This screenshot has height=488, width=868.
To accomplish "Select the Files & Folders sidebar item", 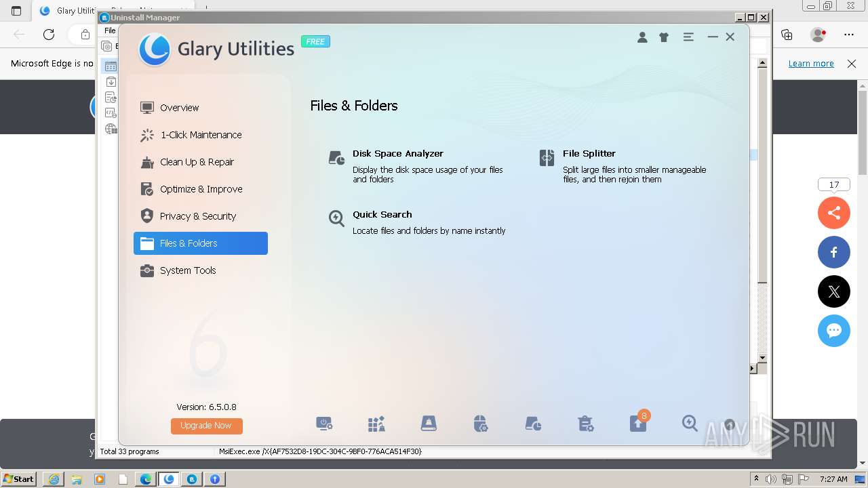I will tap(201, 243).
